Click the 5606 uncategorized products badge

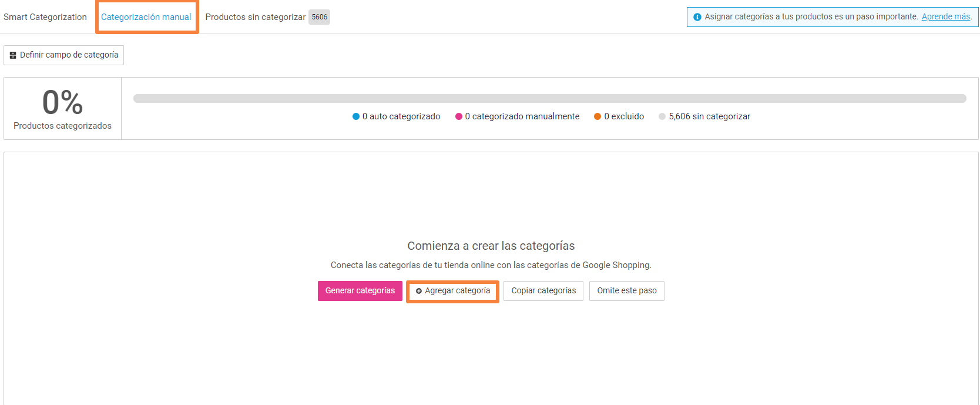(x=320, y=17)
